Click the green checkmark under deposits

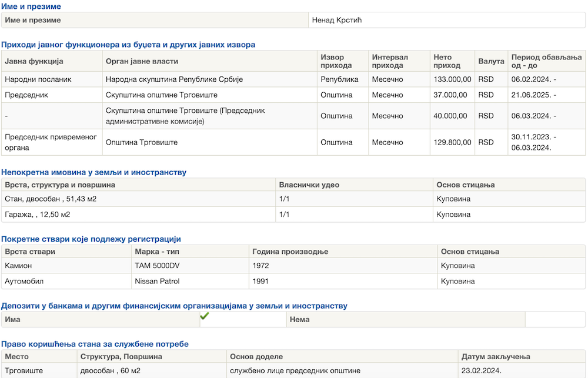tap(205, 316)
